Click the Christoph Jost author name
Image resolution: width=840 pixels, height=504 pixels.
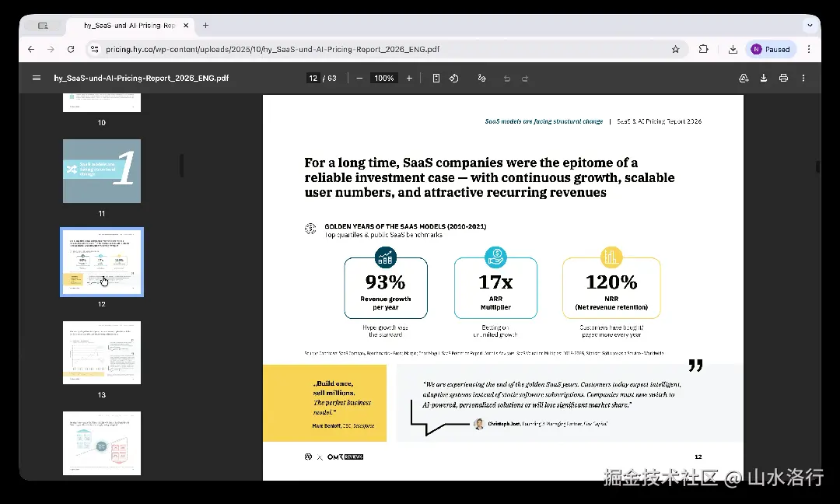[503, 424]
